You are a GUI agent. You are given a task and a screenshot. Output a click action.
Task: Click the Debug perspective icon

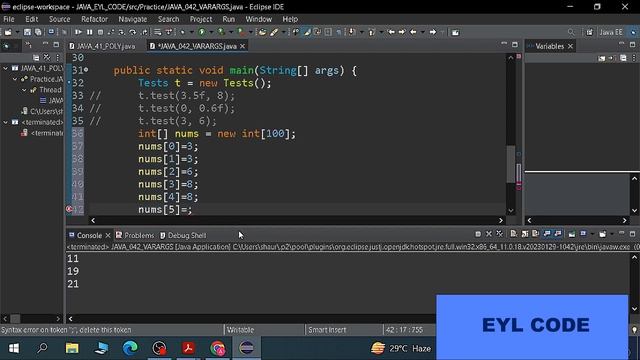click(x=633, y=32)
